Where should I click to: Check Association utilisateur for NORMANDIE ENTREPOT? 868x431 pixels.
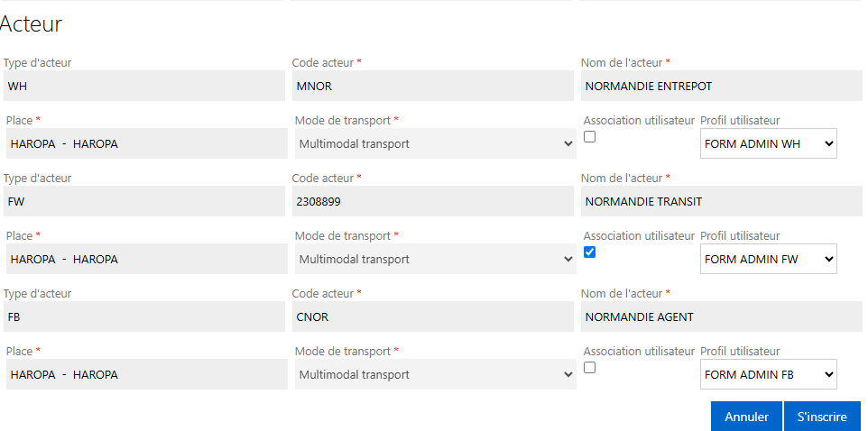(589, 137)
